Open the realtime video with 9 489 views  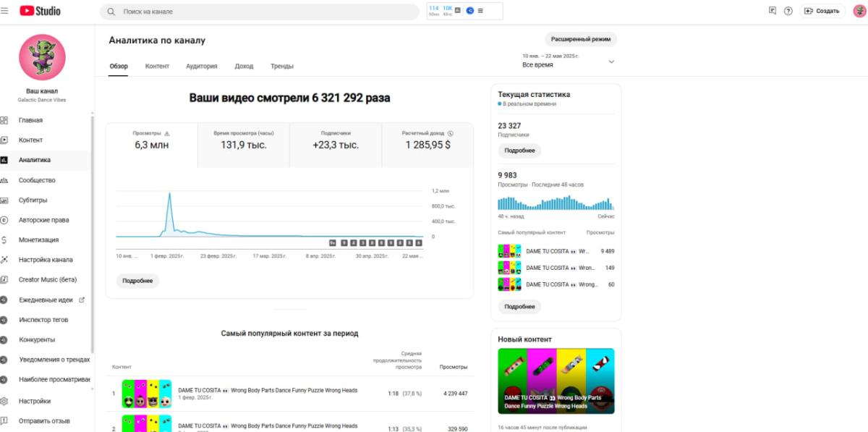pyautogui.click(x=556, y=251)
